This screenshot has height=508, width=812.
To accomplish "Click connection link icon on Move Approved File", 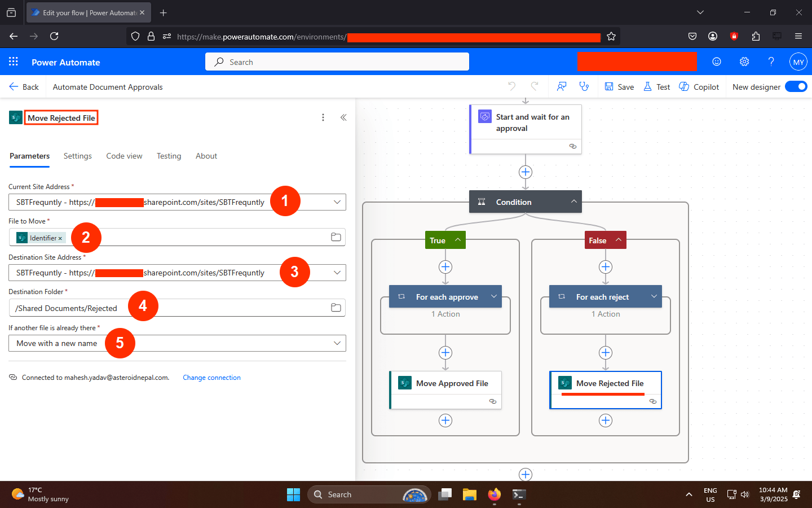I will 493,401.
